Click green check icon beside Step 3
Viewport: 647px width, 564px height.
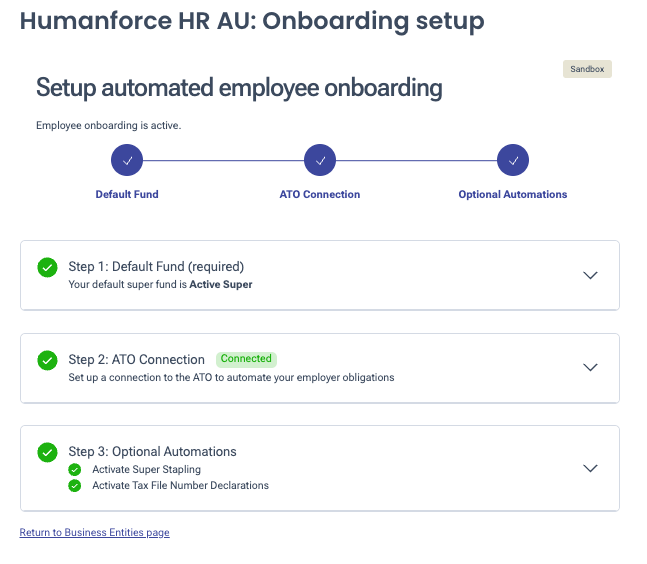pos(47,452)
